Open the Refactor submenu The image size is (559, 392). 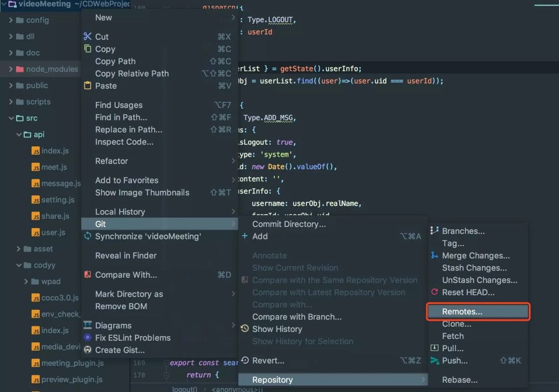point(160,161)
